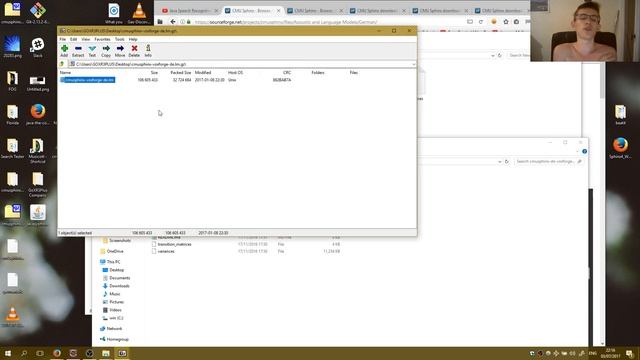Click taskbar search icon
Image resolution: width=640 pixels, height=360 pixels.
pos(24,353)
